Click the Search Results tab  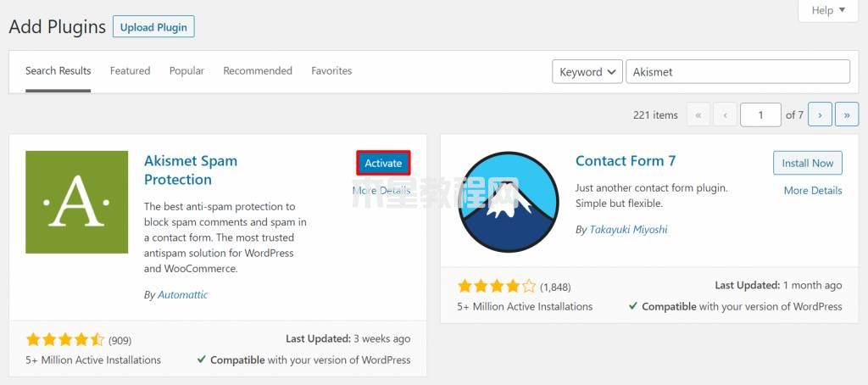58,71
